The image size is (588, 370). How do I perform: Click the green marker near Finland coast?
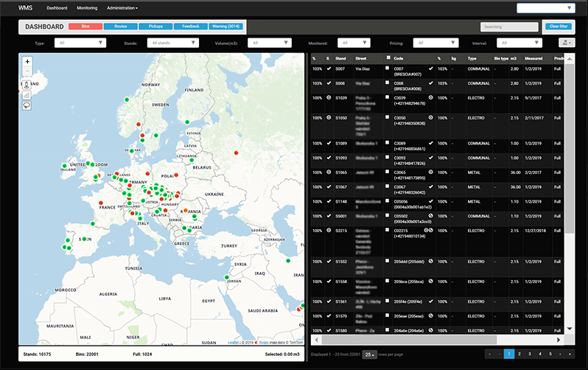pyautogui.click(x=187, y=122)
